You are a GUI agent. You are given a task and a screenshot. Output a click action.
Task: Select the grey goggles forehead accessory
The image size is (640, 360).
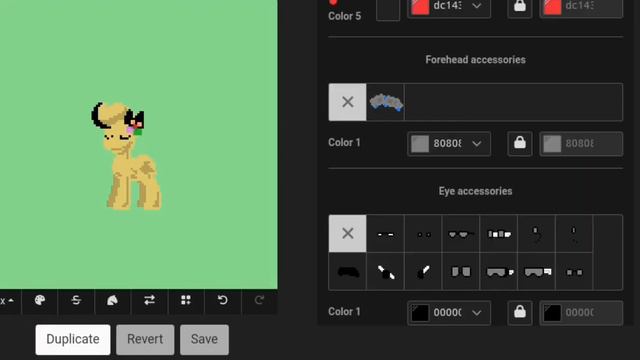click(x=385, y=102)
